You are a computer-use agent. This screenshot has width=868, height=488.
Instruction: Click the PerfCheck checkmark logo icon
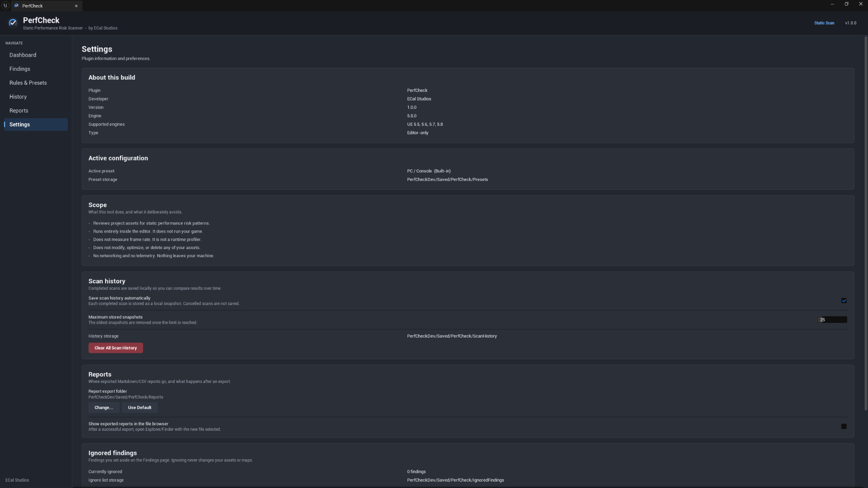pos(13,23)
